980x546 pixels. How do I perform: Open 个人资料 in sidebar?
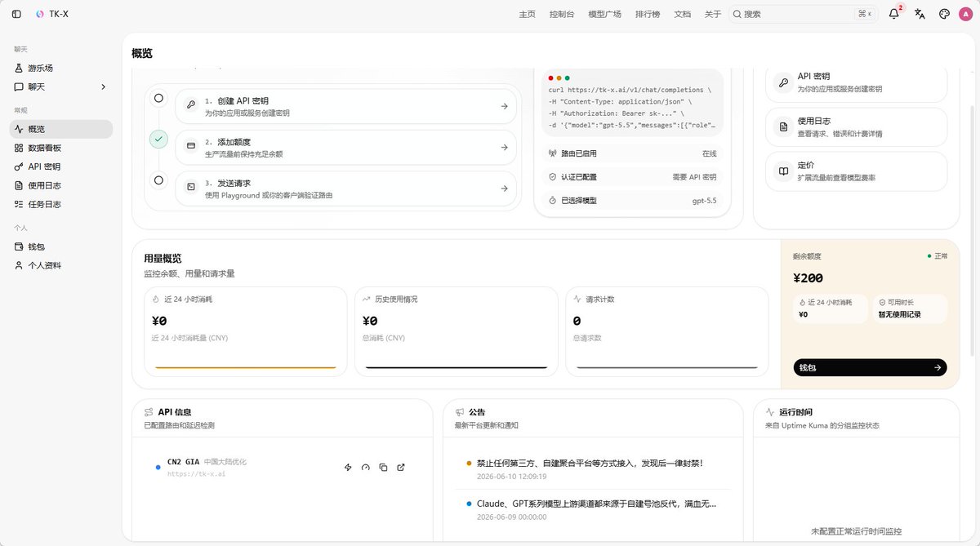click(x=61, y=265)
